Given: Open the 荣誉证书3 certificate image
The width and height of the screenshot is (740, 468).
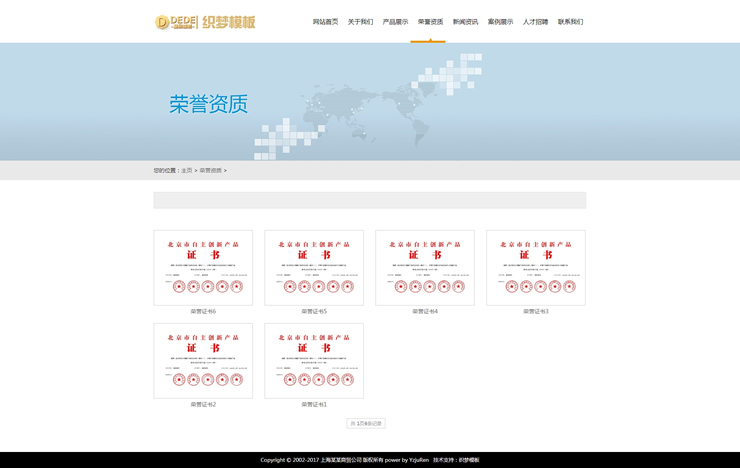Looking at the screenshot, I should click(536, 267).
